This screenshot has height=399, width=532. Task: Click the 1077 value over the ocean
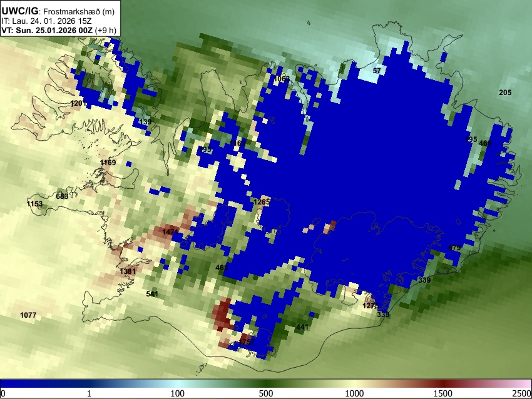[x=28, y=315]
